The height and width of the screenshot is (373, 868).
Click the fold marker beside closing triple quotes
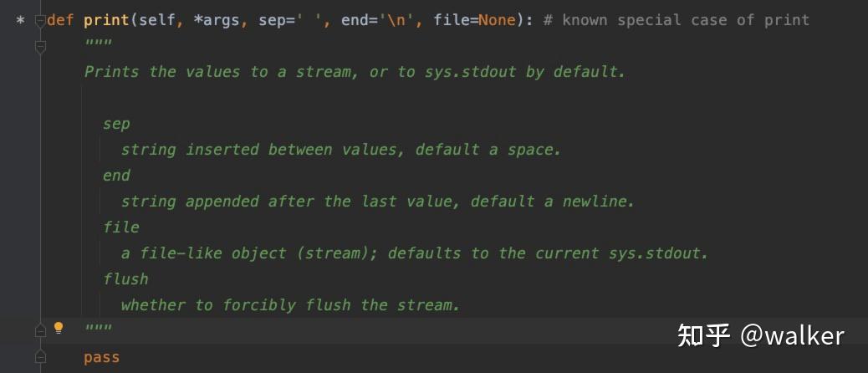pos(40,330)
